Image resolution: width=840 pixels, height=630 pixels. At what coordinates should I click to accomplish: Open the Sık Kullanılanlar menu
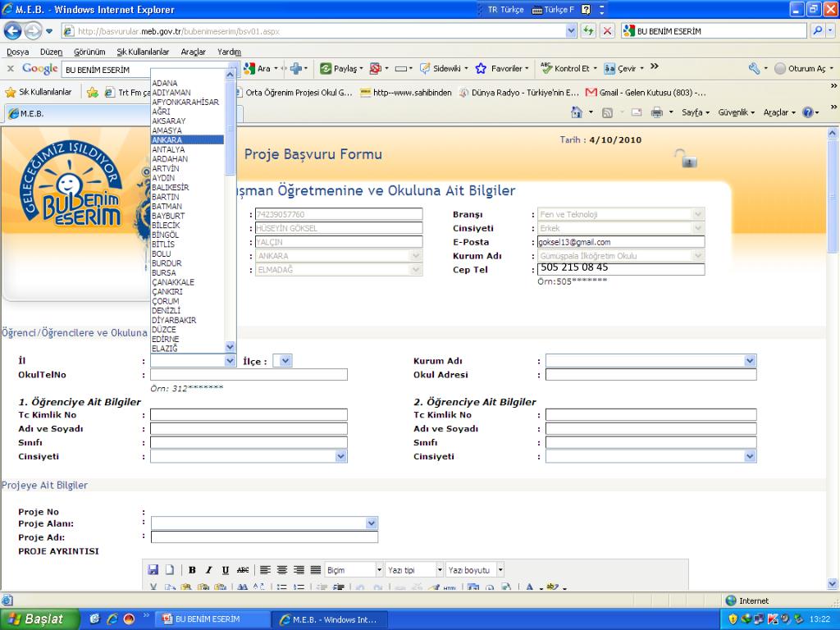[143, 52]
